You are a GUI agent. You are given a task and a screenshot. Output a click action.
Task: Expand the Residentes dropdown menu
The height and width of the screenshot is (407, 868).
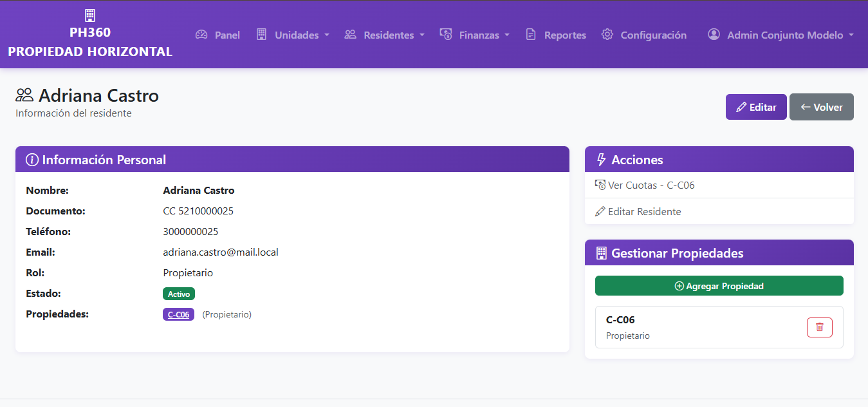pos(384,35)
